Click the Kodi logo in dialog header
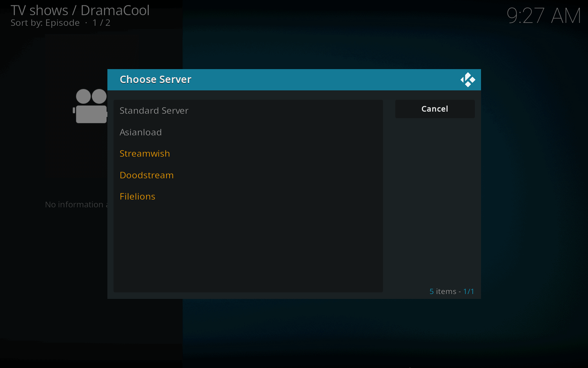Screen dimensions: 588x368 (x=468, y=80)
